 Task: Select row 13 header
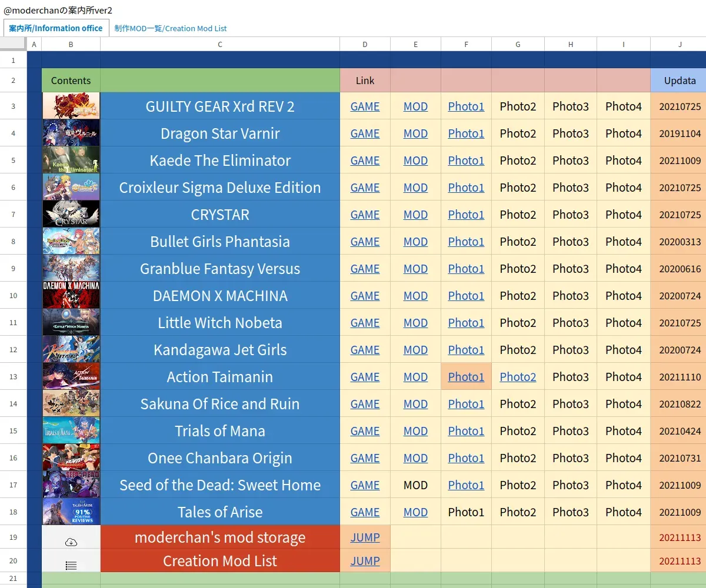(x=13, y=377)
